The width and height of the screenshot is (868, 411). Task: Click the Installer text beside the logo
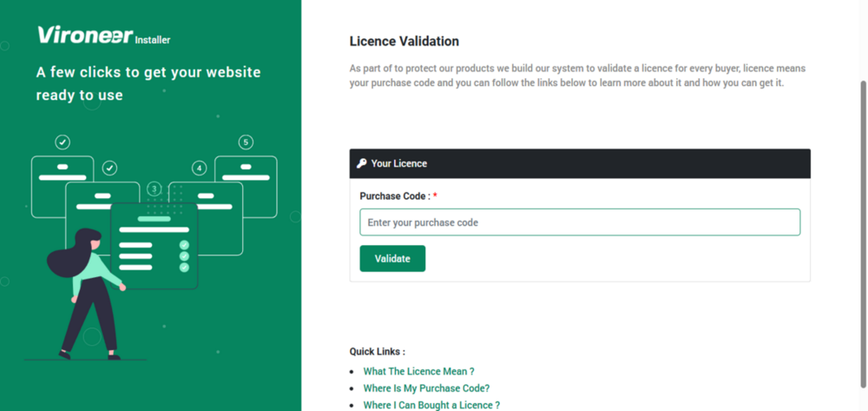153,39
